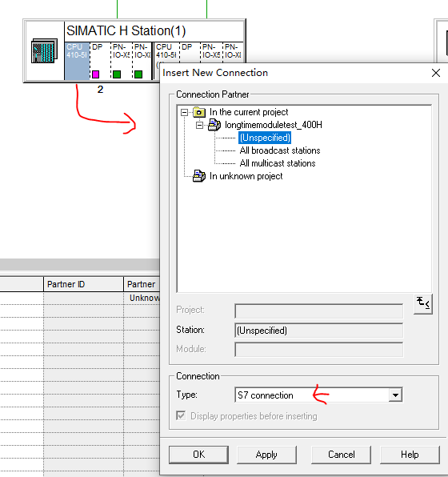Click the 'Partner ID' column header
448x477 pixels.
click(x=83, y=284)
